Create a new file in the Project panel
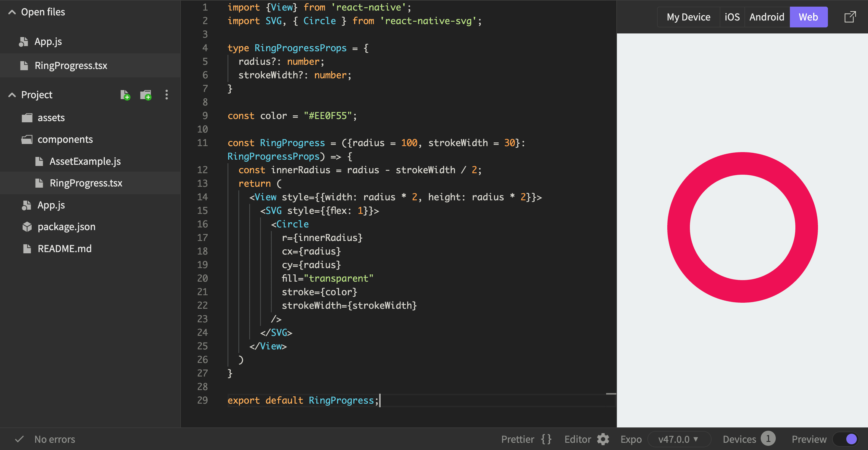 [x=125, y=95]
